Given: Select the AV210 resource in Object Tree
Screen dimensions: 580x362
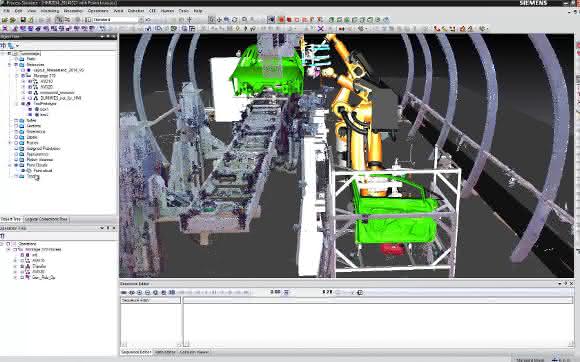Looking at the screenshot, I should (47, 81).
